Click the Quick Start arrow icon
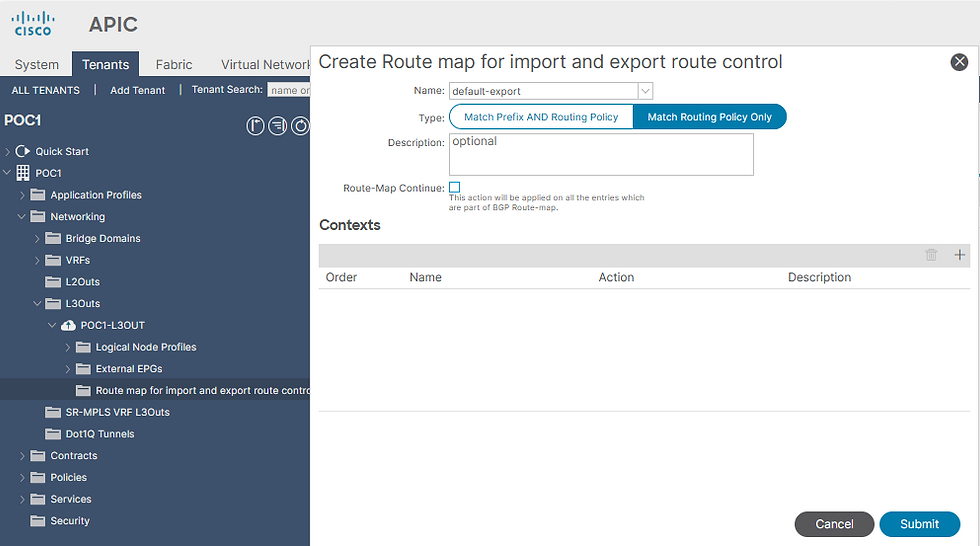Image resolution: width=980 pixels, height=546 pixels. (22, 151)
